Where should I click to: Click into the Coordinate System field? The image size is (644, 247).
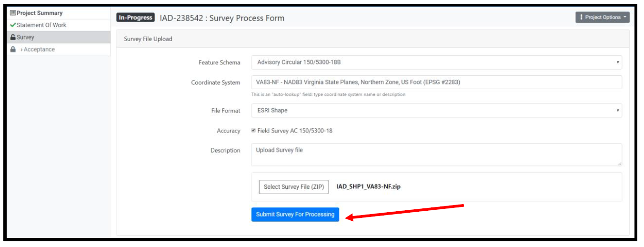[x=436, y=82]
